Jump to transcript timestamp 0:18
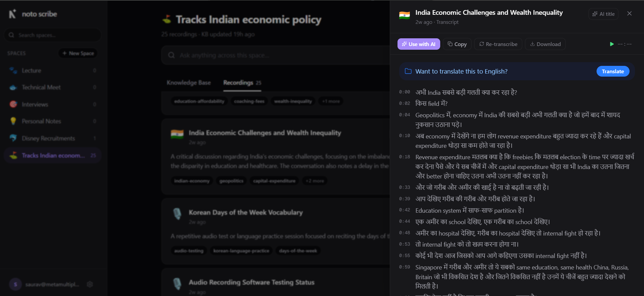644x296 pixels. point(405,157)
